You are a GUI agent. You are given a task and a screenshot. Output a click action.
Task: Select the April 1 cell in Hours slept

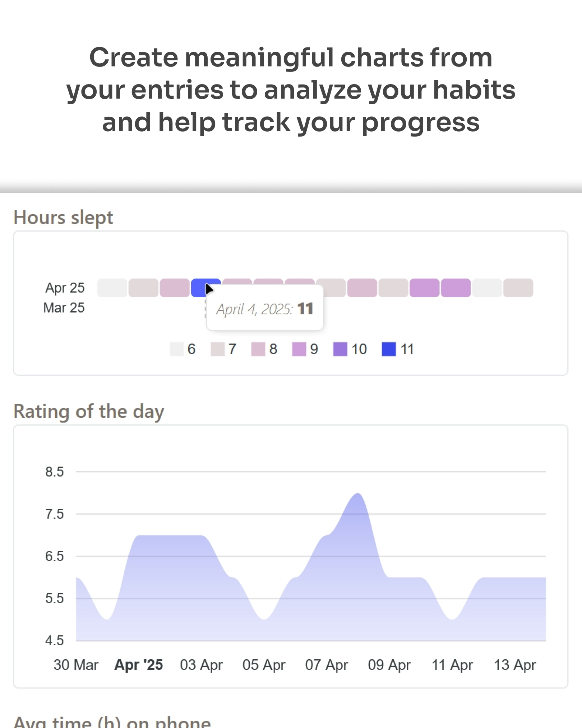click(x=112, y=288)
